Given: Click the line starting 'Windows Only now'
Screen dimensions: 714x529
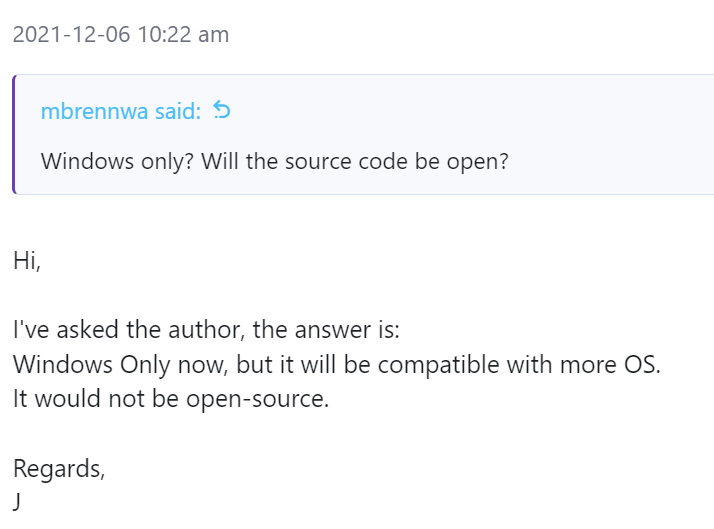Looking at the screenshot, I should pos(337,365).
